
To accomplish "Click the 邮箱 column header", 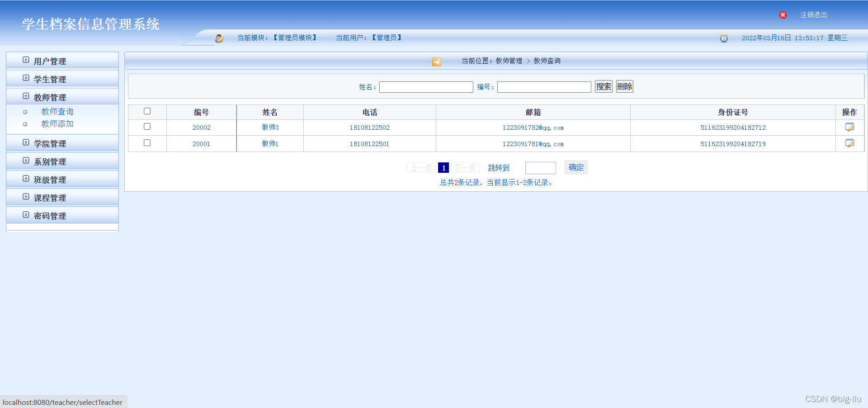I will pyautogui.click(x=533, y=112).
